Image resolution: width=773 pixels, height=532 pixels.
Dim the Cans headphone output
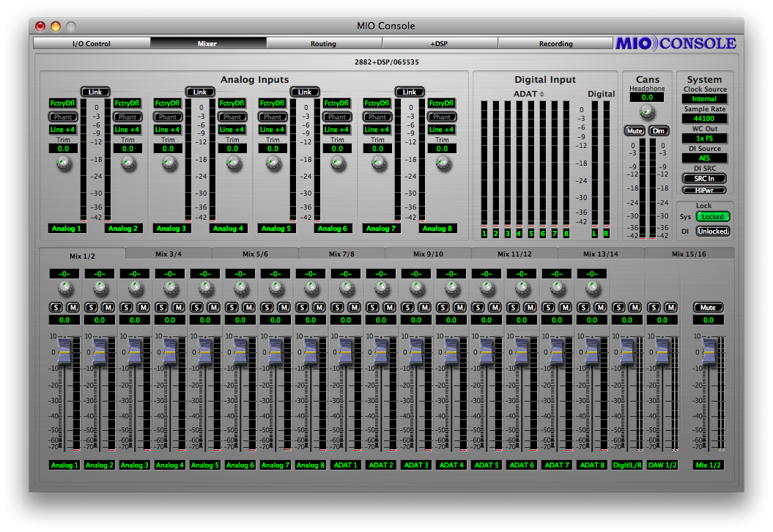click(659, 130)
